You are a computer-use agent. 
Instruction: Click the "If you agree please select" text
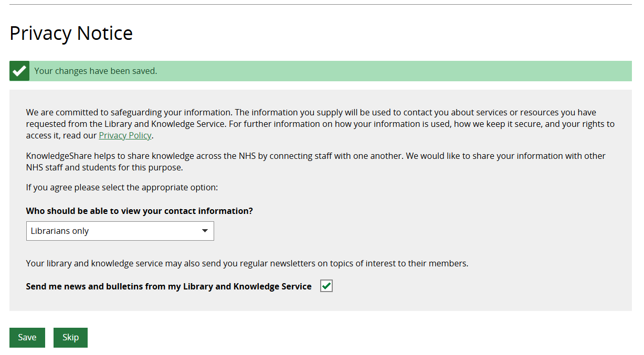[121, 187]
